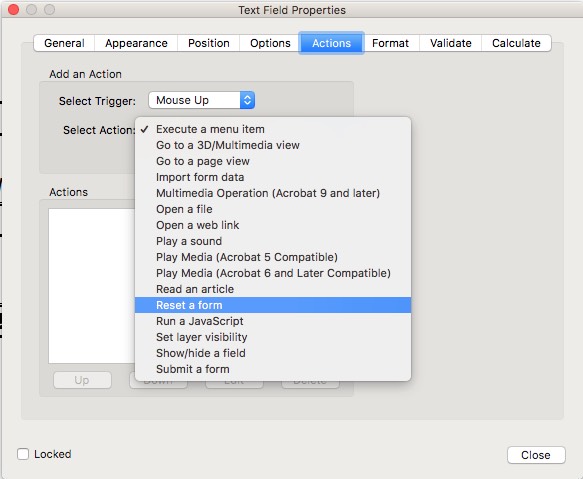Select 'Run a JavaScript' action

[x=273, y=321]
